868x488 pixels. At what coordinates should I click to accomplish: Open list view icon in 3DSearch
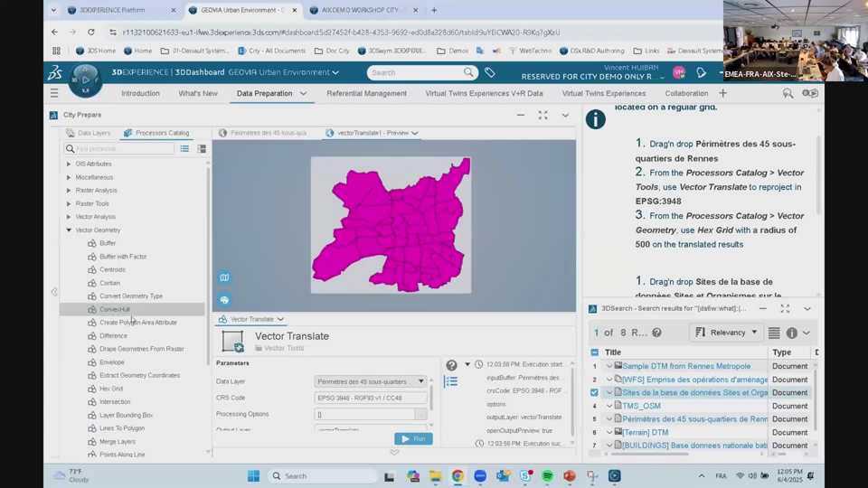pyautogui.click(x=774, y=333)
